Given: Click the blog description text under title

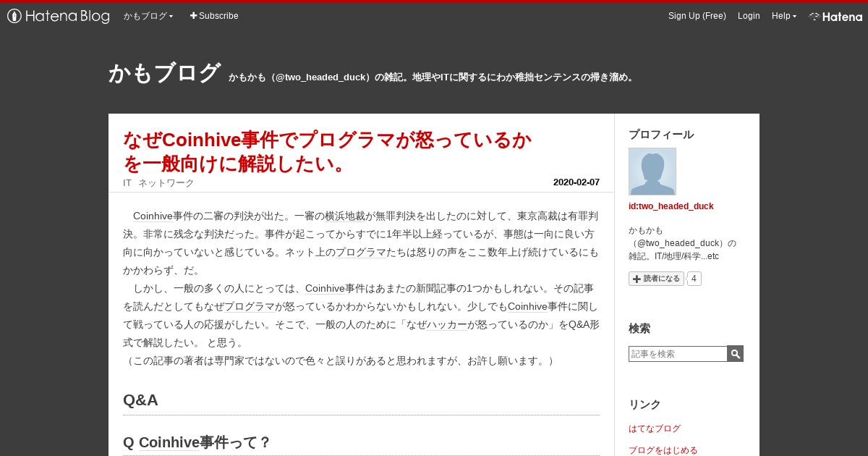Looking at the screenshot, I should 433,77.
